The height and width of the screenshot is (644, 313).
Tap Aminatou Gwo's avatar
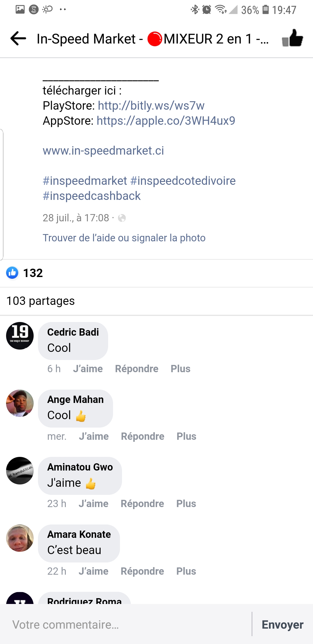(x=20, y=471)
